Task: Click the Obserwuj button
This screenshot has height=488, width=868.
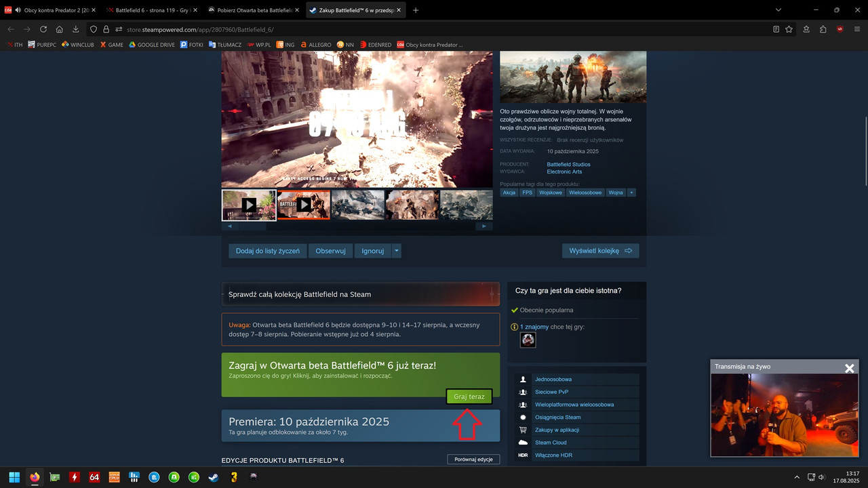Action: pos(331,251)
